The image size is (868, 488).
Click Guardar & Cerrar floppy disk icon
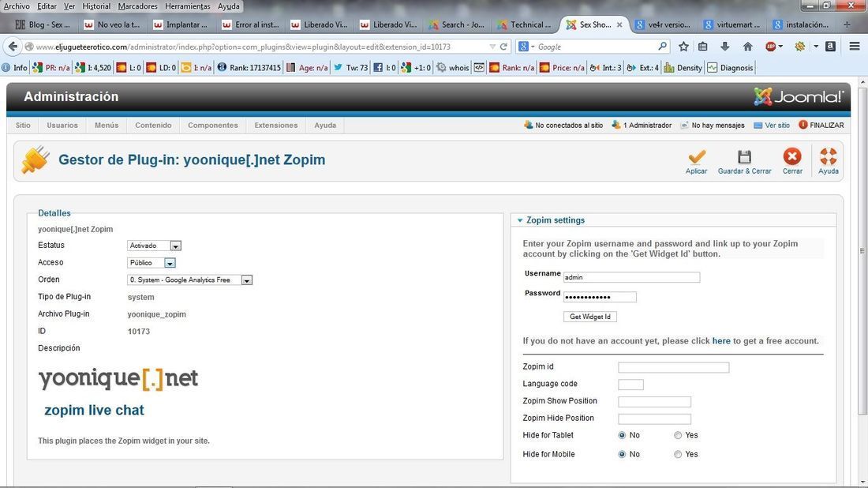coord(745,157)
